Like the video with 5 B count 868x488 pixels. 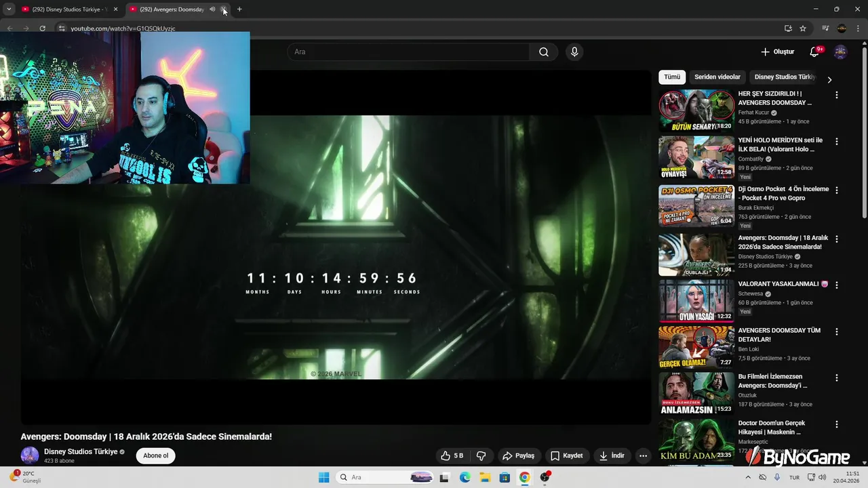tap(452, 456)
